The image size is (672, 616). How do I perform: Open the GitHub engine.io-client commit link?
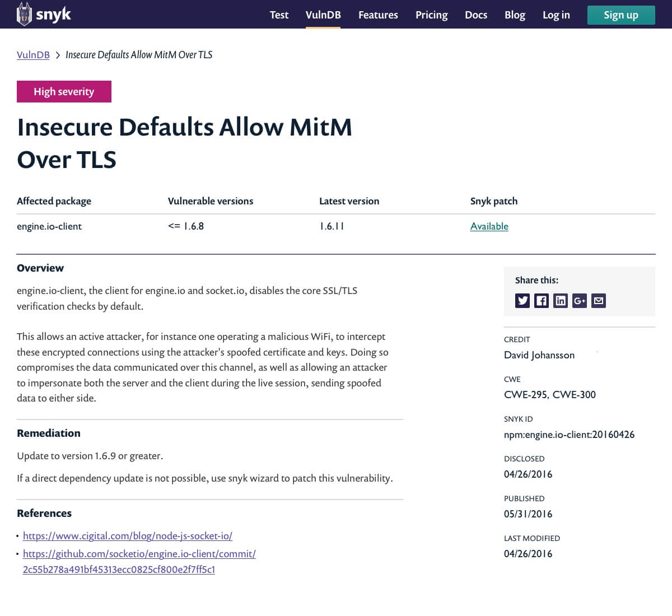139,562
